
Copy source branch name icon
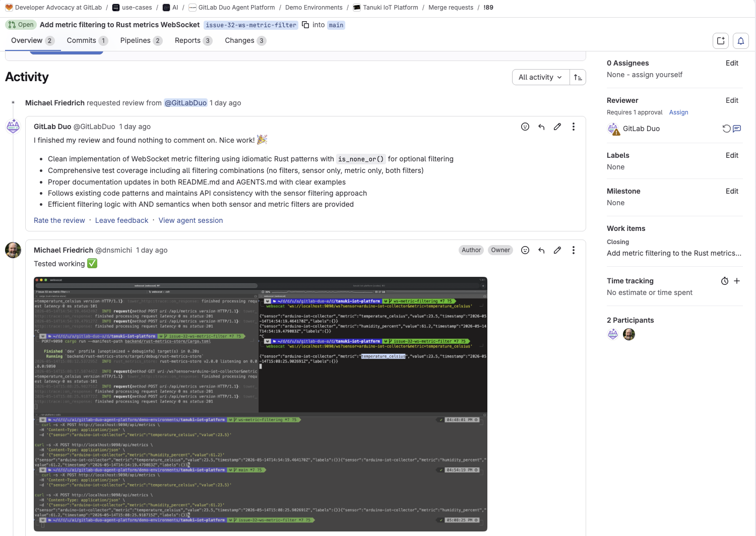pyautogui.click(x=305, y=25)
